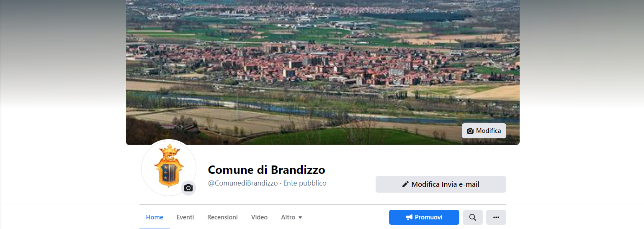
Task: Click the pencil icon beside Modifica Invia e-mail
Action: [405, 184]
